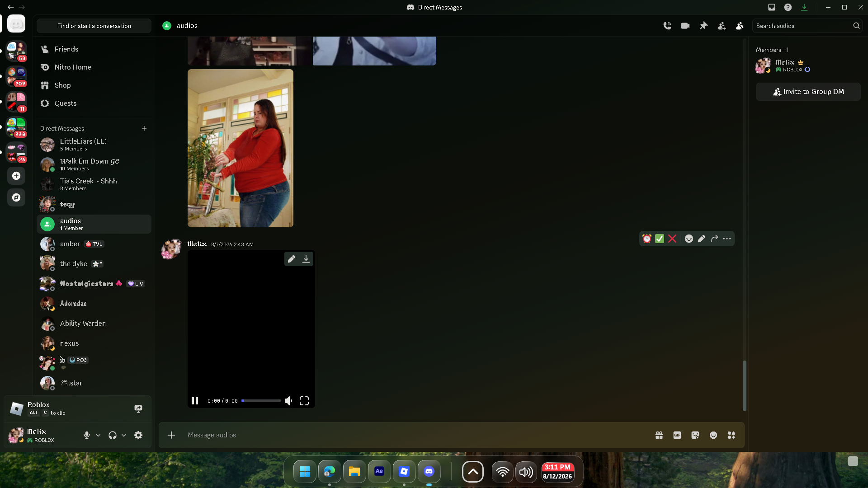Add a new server
868x488 pixels.
tap(16, 176)
